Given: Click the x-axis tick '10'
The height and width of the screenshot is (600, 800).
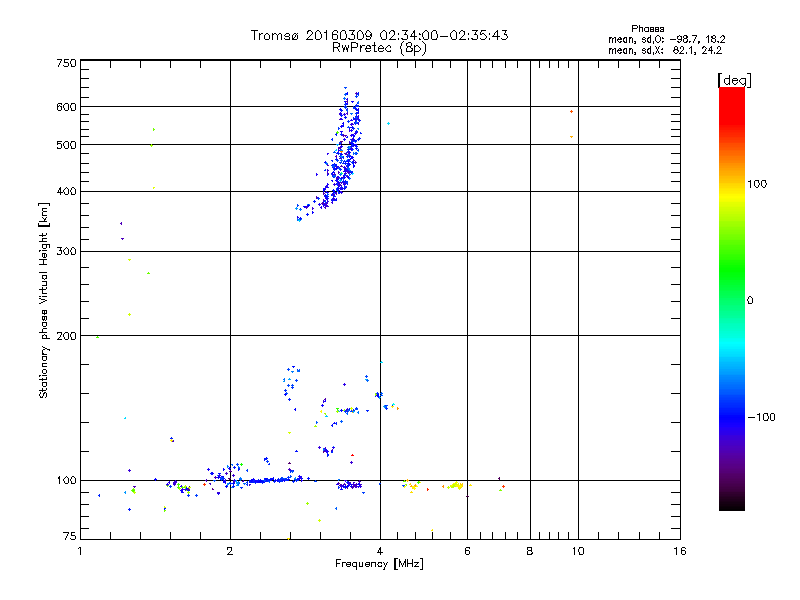Looking at the screenshot, I should (x=578, y=551).
